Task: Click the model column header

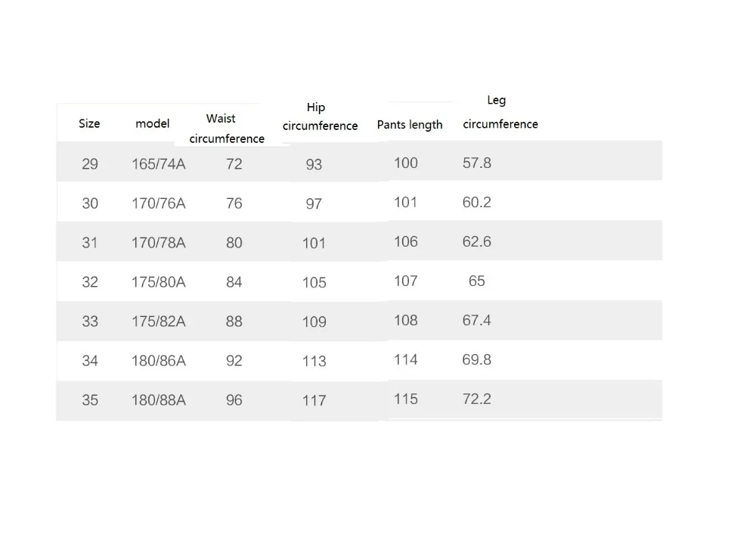Action: tap(153, 123)
